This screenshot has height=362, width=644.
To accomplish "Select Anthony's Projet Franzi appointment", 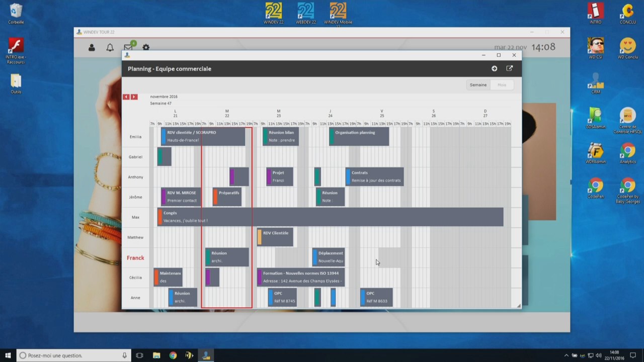I will 280,176.
